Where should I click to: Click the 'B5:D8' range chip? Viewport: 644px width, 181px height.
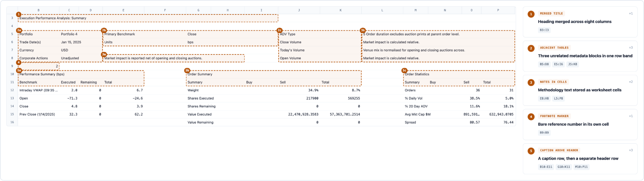click(x=544, y=64)
